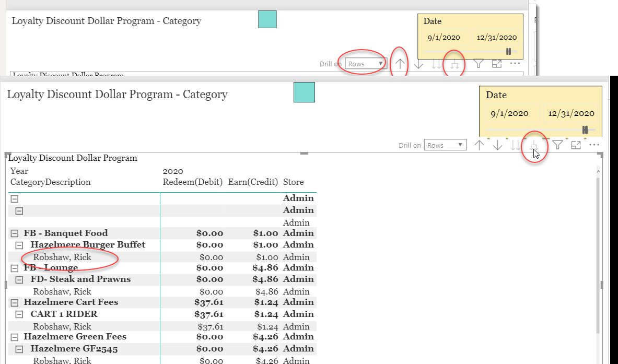Click start date 9/1/2020 in back window
The width and height of the screenshot is (618, 364).
(x=444, y=38)
